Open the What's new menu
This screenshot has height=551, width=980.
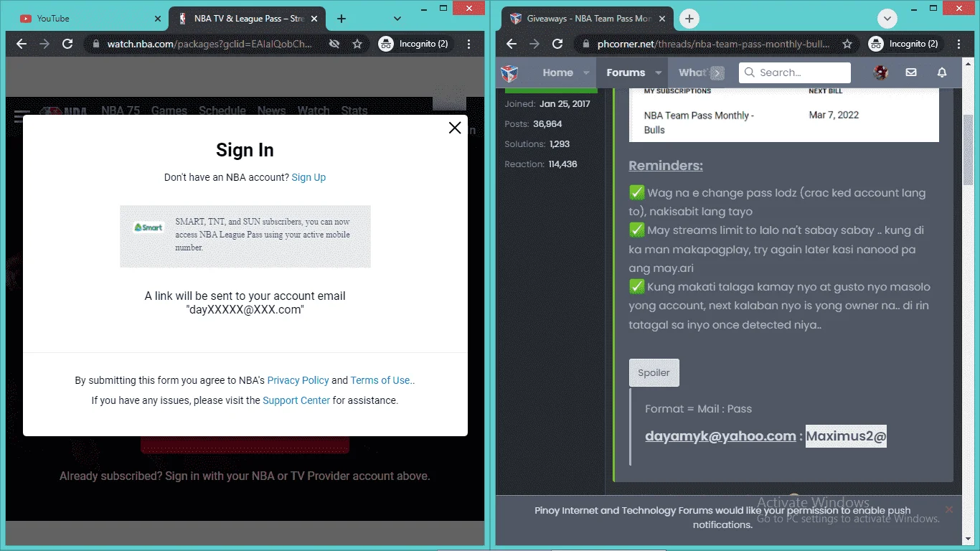point(694,72)
